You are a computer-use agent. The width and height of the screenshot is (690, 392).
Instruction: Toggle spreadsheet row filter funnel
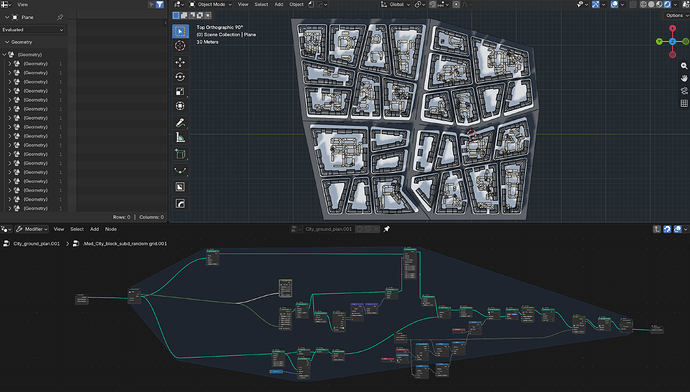160,4
